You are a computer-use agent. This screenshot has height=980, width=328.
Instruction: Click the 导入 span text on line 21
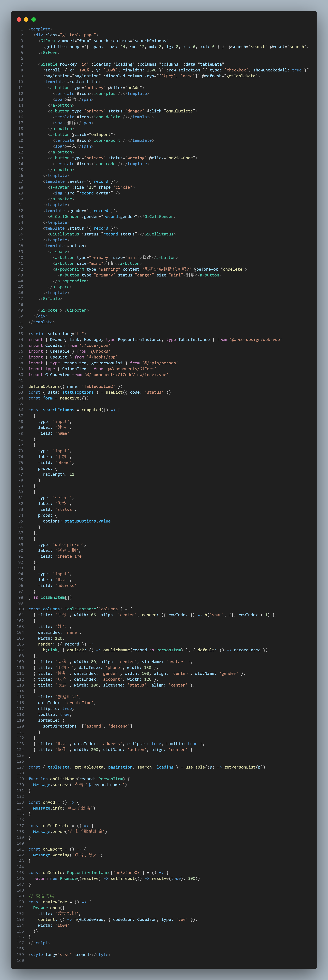(x=72, y=146)
